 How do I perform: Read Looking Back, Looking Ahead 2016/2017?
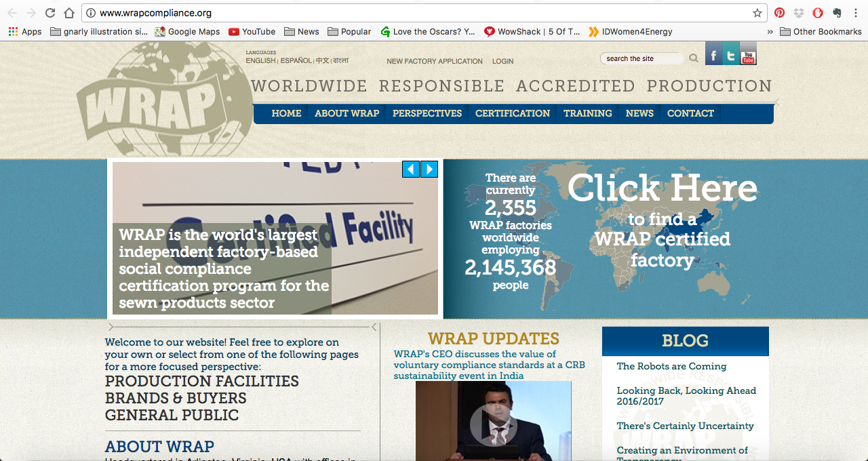click(x=686, y=396)
